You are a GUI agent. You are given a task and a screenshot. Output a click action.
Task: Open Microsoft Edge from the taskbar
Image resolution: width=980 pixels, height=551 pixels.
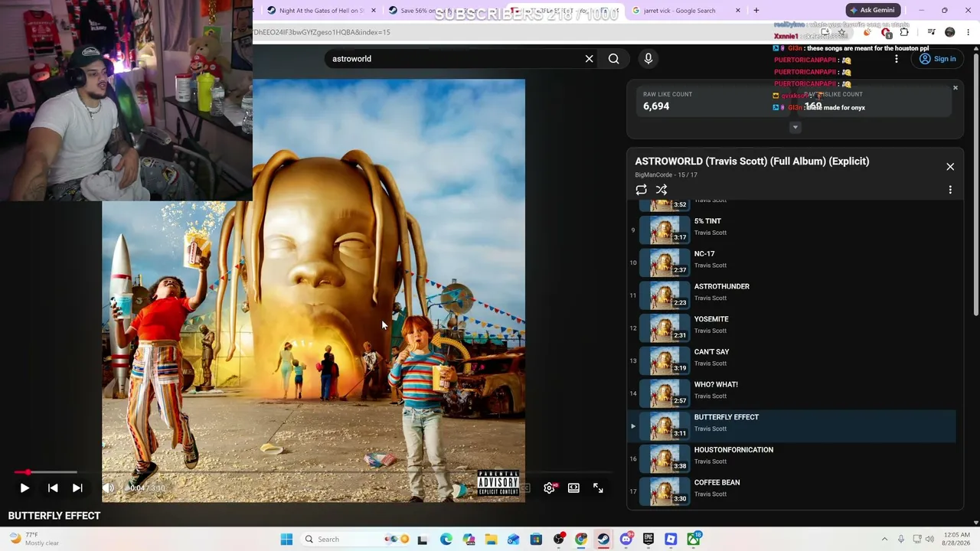[x=446, y=540]
